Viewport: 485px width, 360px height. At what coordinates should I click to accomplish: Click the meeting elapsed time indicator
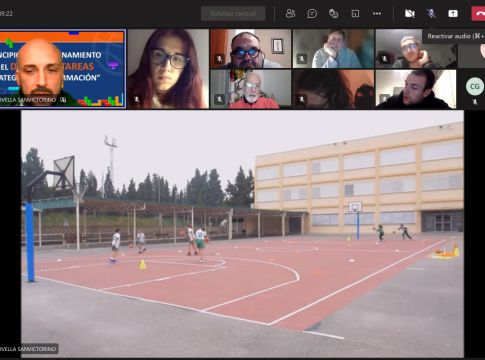click(x=6, y=14)
